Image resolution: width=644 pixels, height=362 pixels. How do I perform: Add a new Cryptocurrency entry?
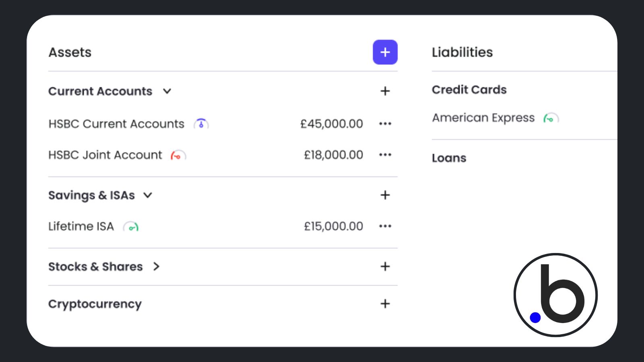tap(385, 304)
